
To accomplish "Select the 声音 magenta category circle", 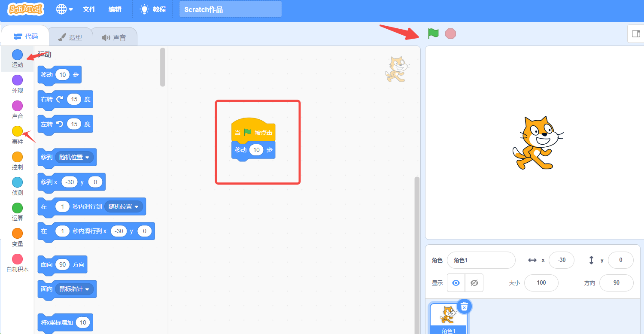I will pyautogui.click(x=18, y=106).
